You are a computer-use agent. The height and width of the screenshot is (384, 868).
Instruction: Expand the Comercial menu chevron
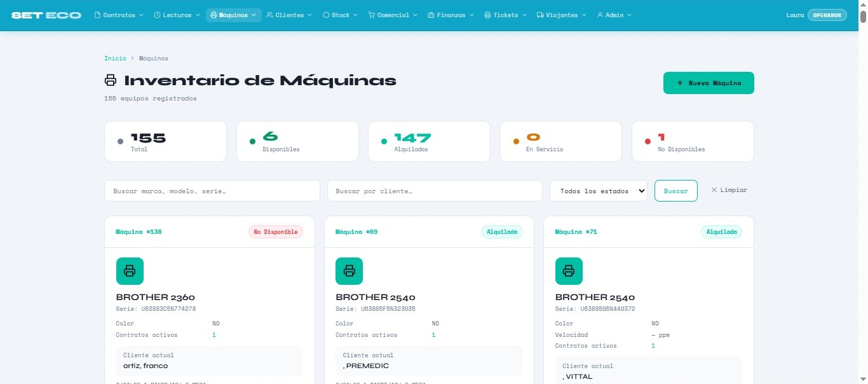(x=415, y=15)
